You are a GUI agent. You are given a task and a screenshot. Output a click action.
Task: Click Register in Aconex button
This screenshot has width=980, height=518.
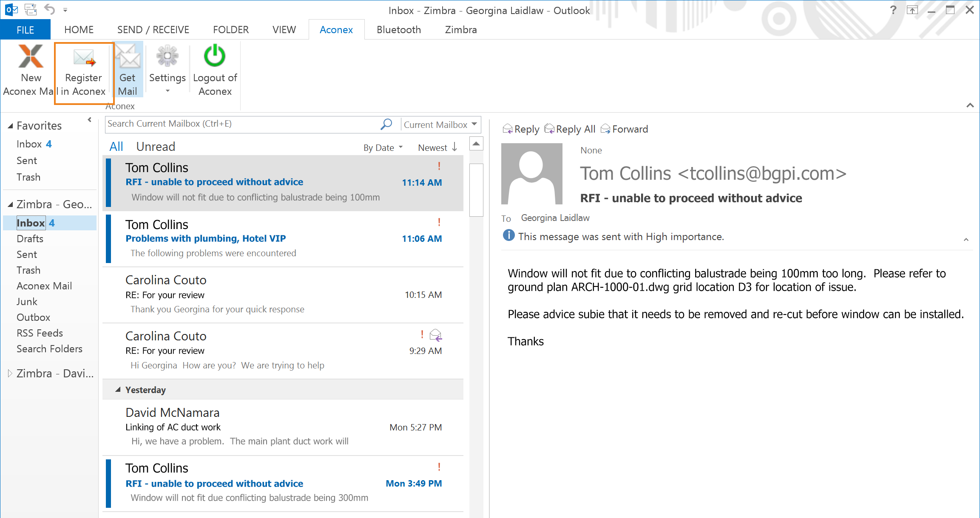[x=84, y=72]
